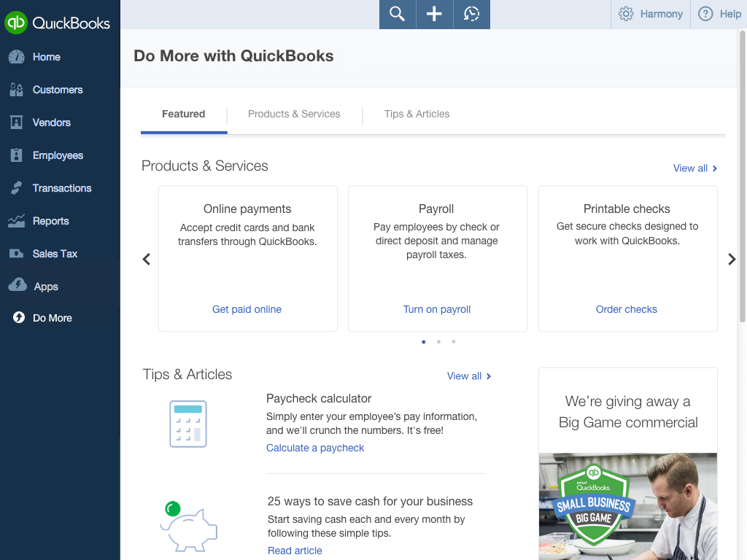
Task: Open the Big Game commercial ad image
Action: pos(627,506)
